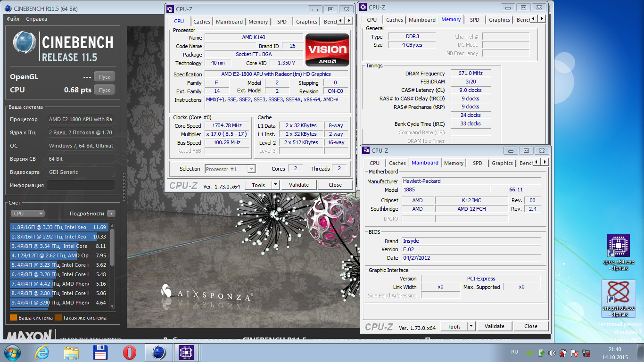Open the CPU ranking dropdown in Cinebench
Viewport: 644px width, 362px height.
point(27,214)
